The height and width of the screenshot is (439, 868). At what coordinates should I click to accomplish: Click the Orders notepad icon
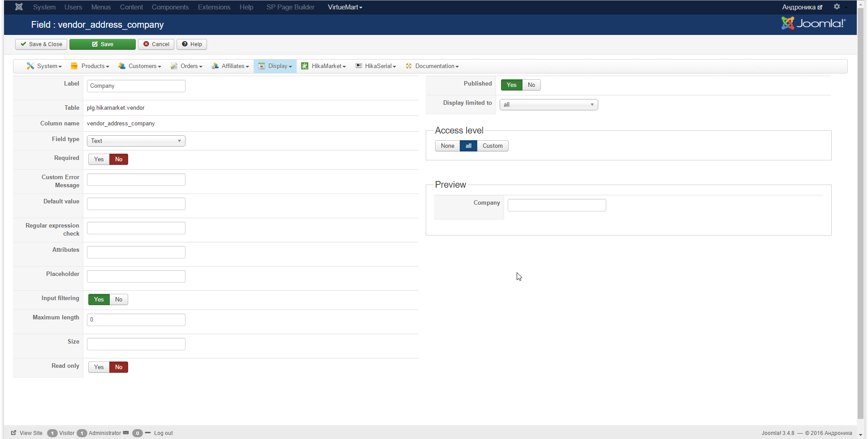tap(174, 66)
